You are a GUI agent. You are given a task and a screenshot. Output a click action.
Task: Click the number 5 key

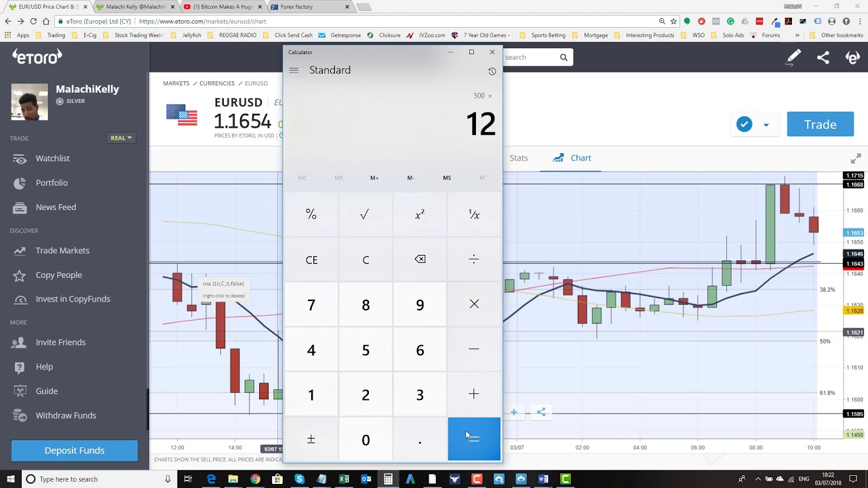(366, 350)
